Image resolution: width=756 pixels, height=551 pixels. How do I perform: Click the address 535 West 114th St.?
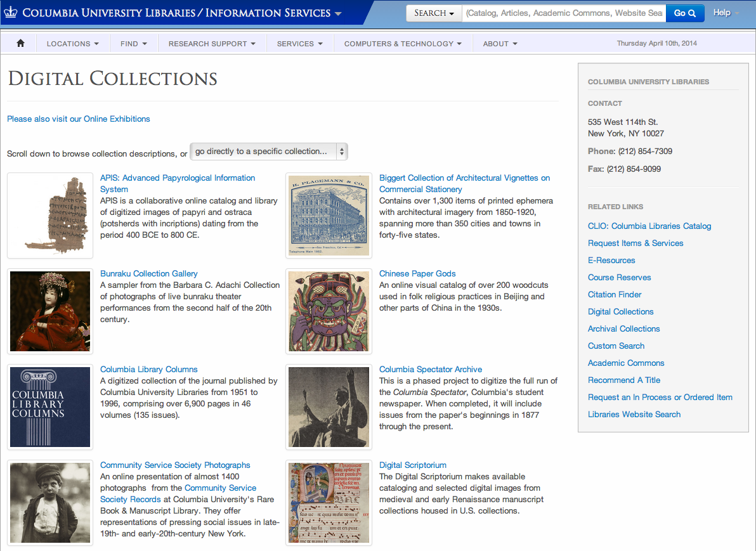click(x=622, y=122)
